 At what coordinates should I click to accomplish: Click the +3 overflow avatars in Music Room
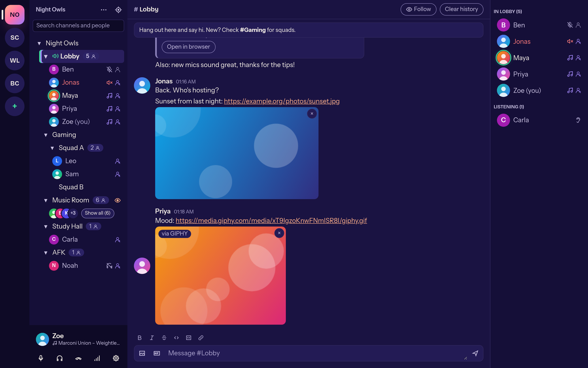click(x=73, y=213)
